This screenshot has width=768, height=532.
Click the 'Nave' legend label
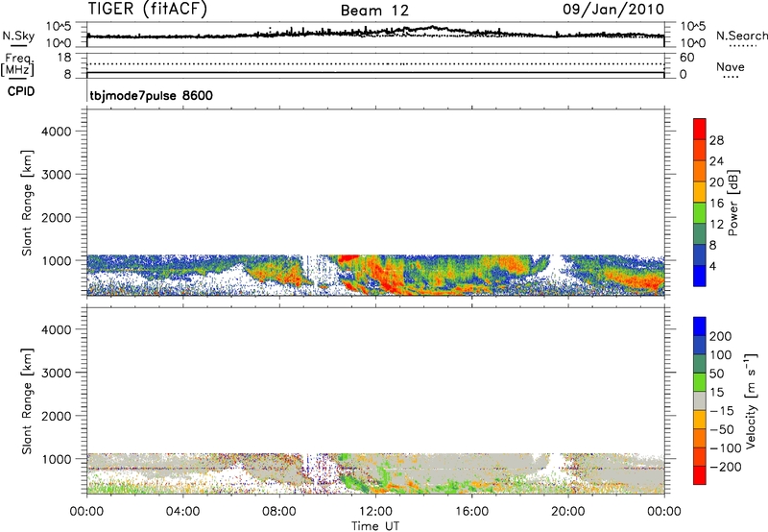click(731, 67)
